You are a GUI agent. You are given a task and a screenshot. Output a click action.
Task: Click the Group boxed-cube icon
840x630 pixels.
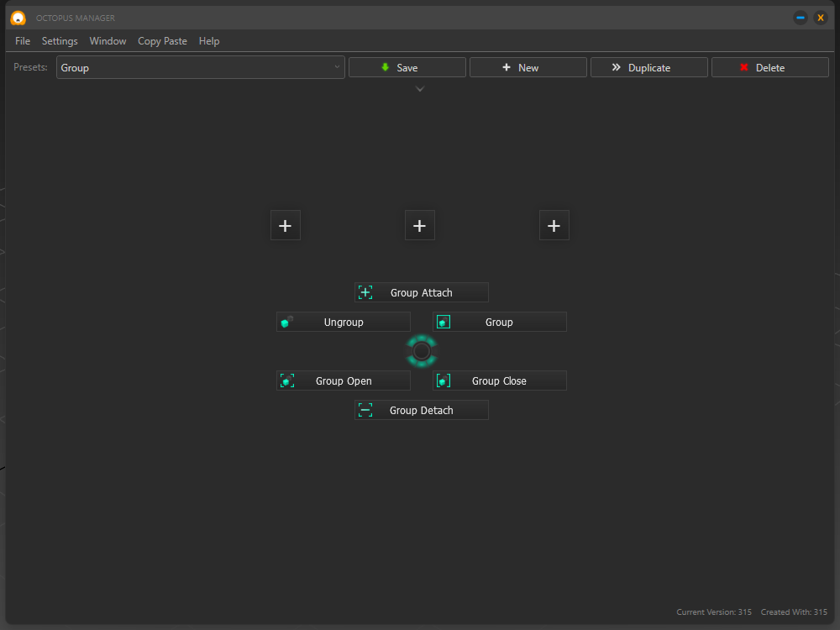(444, 322)
